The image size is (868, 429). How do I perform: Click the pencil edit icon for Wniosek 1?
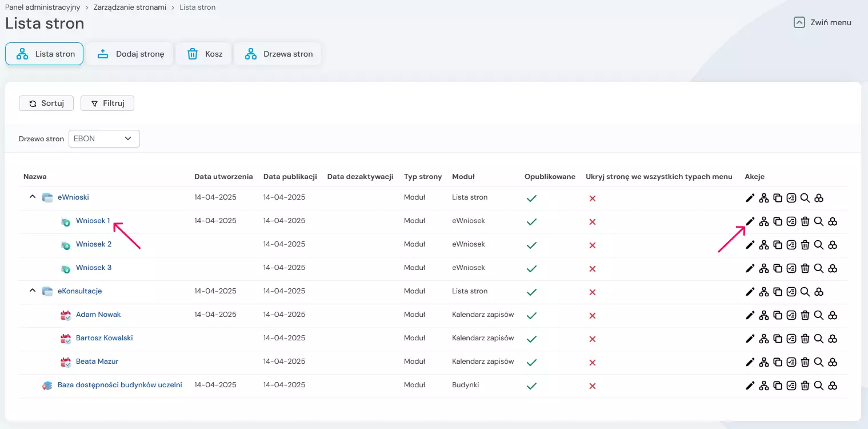[x=750, y=221]
